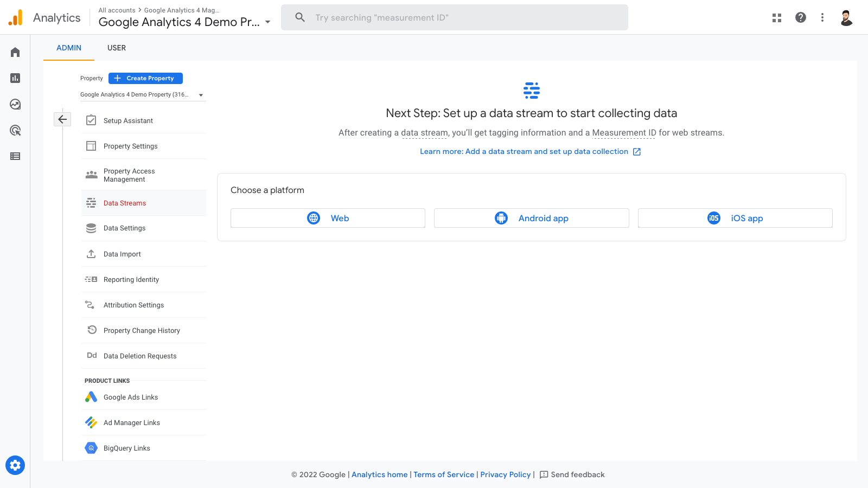Click the Data Settings database icon
This screenshot has width=868, height=488.
[91, 228]
